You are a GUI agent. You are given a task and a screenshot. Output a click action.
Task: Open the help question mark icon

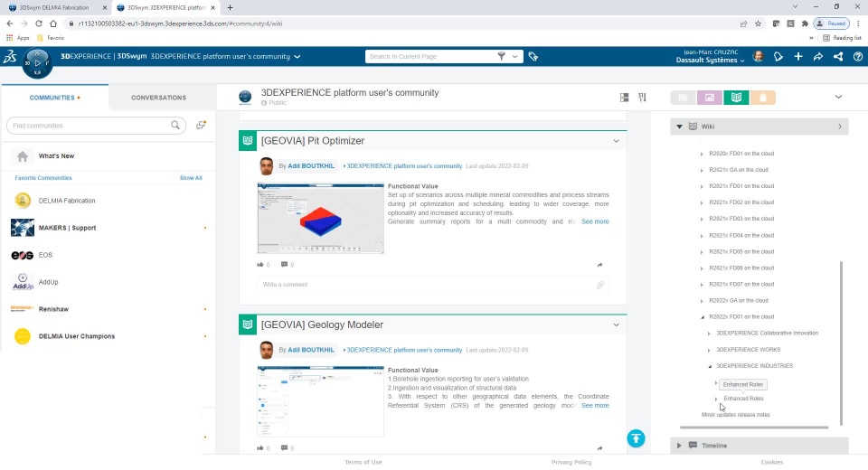pos(857,56)
